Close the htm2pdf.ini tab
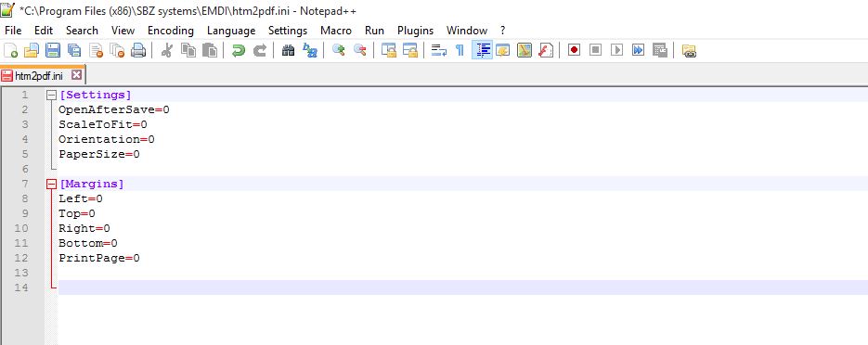The height and width of the screenshot is (345, 868). [x=76, y=74]
